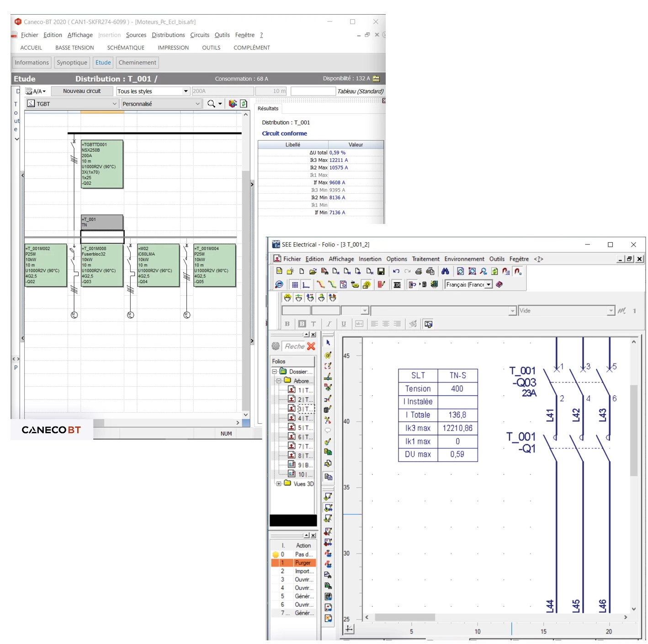Toggle center text alignment option
Viewport: 648px width, 644px height.
(386, 324)
